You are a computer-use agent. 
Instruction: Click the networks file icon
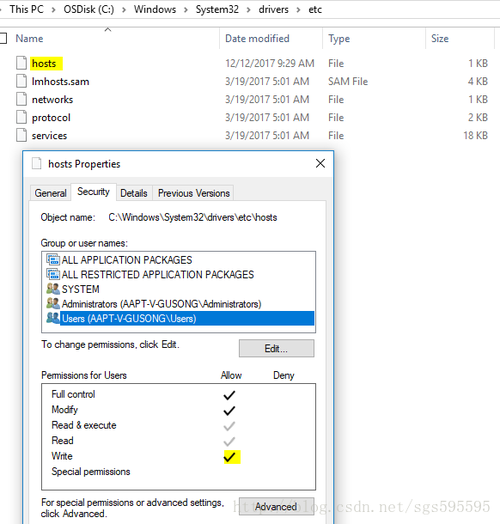coord(21,99)
